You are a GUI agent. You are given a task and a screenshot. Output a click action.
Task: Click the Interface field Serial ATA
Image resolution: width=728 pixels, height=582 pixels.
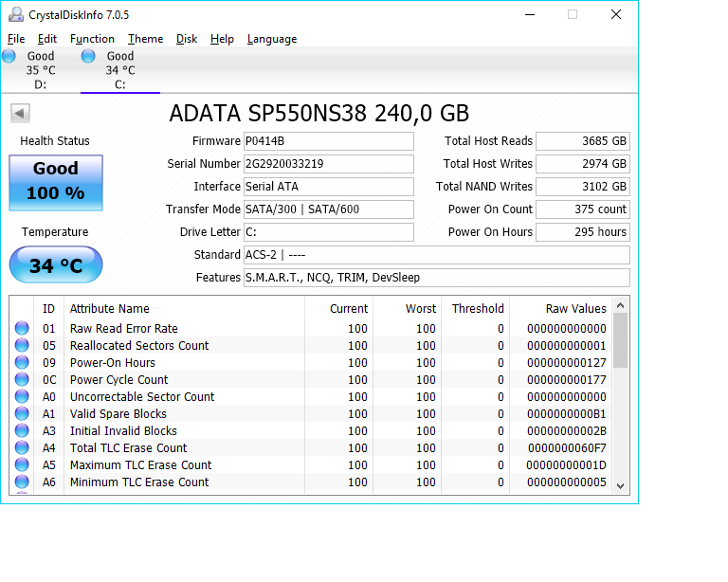[329, 187]
